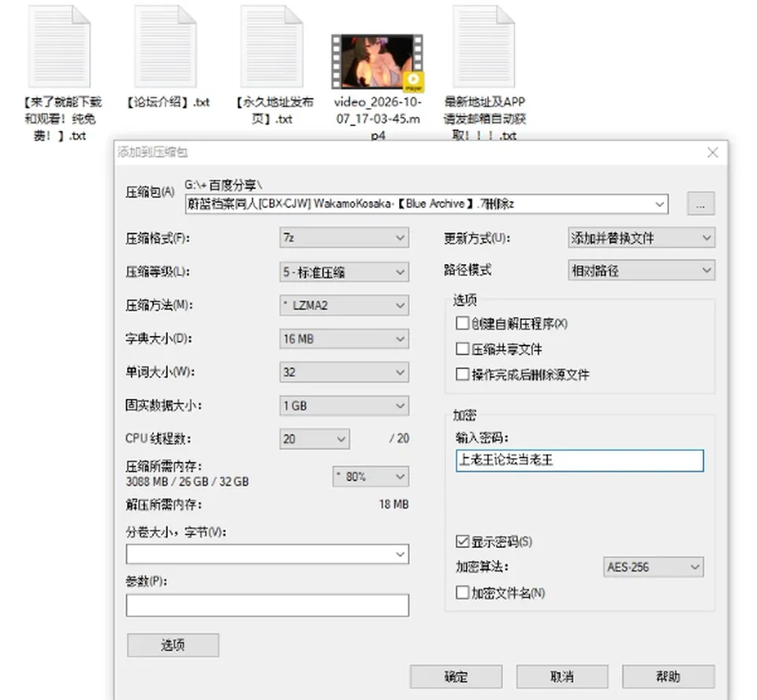Screen dimensions: 757x700
Task: Open the 压缩方法 LZMA2 dropdown
Action: click(344, 305)
